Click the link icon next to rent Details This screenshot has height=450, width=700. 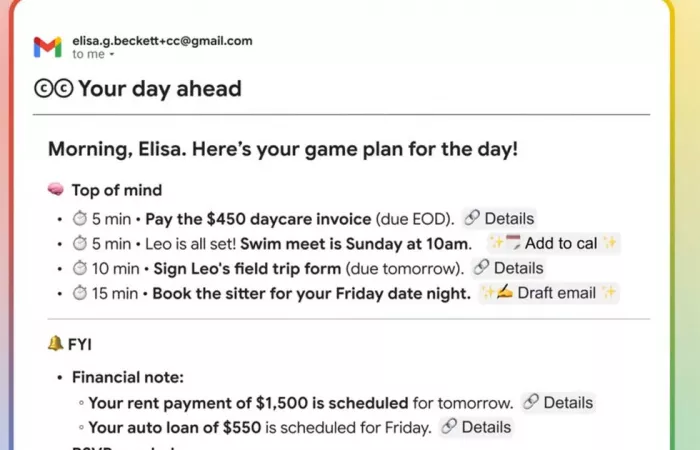click(531, 402)
